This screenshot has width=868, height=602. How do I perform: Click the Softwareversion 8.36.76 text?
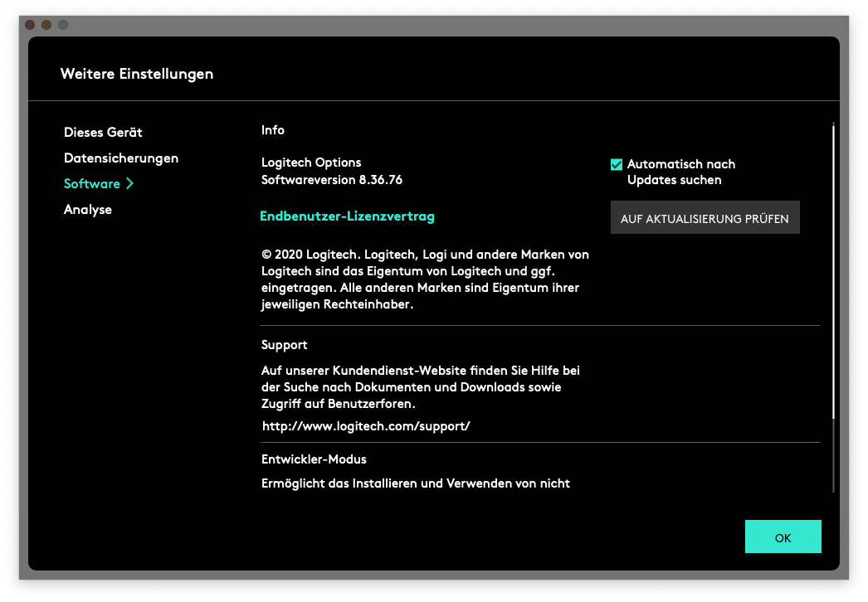click(x=332, y=180)
